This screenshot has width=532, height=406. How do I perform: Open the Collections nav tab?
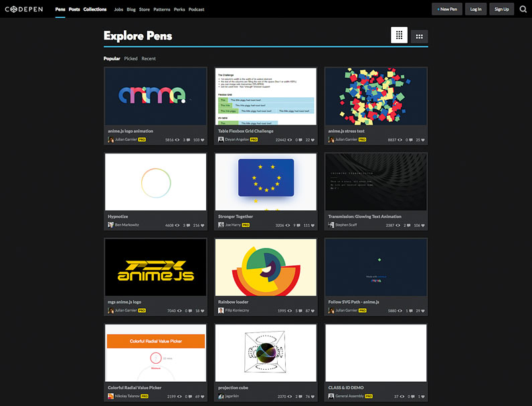click(94, 9)
